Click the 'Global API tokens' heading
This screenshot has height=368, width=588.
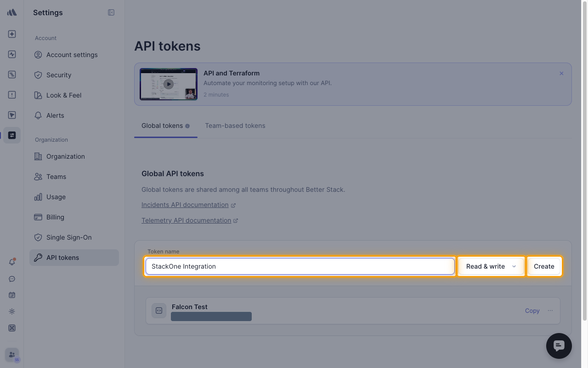click(x=173, y=173)
